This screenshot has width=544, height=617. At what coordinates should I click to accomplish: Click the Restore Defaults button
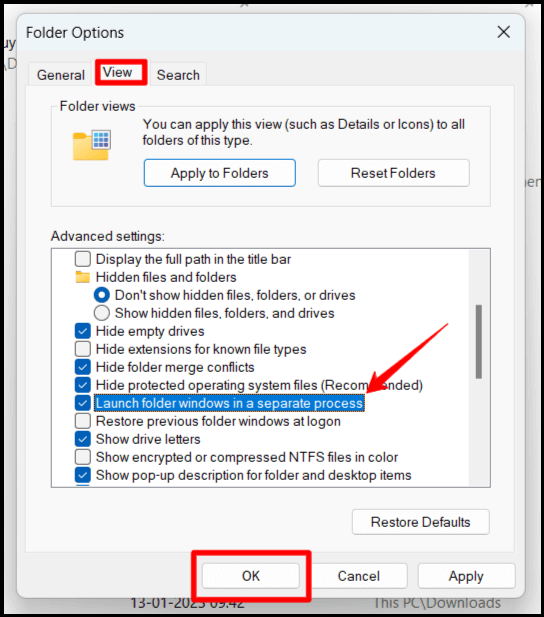pyautogui.click(x=420, y=522)
